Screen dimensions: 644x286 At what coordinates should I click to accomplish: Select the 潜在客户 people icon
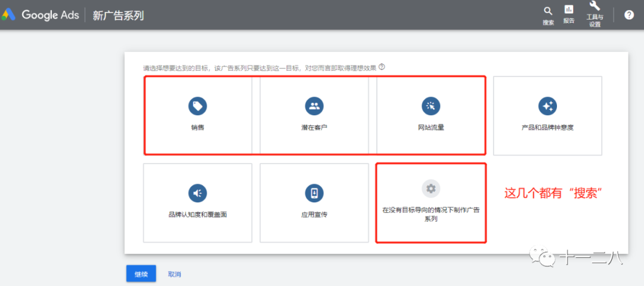[x=314, y=106]
